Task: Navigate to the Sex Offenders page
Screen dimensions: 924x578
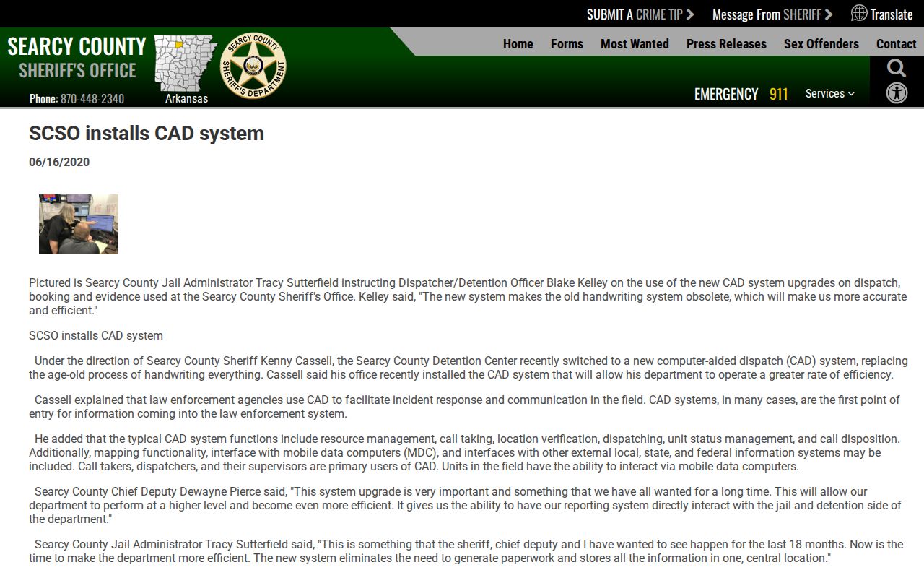Action: click(x=821, y=43)
